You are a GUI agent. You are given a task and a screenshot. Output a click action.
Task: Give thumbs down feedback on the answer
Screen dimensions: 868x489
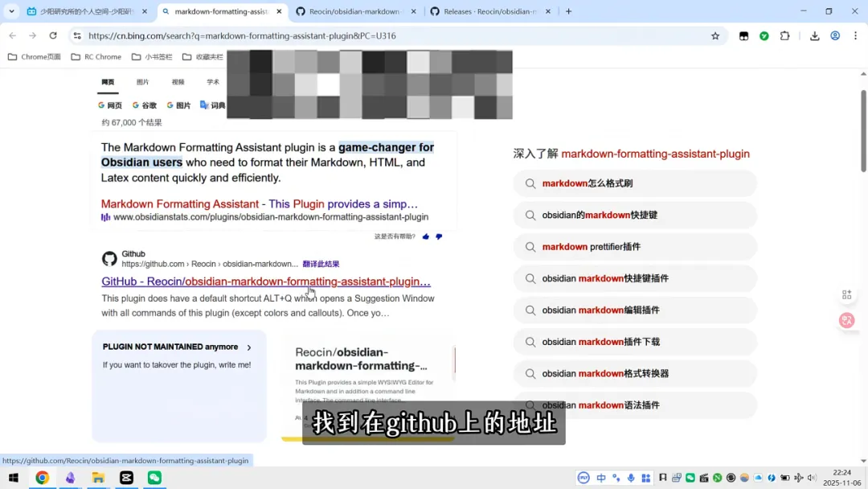click(x=438, y=236)
